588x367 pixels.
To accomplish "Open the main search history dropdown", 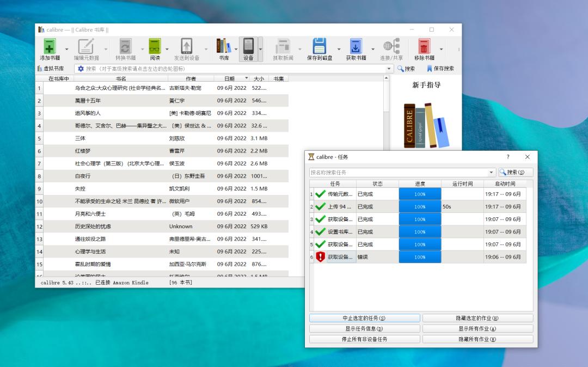I will 389,69.
